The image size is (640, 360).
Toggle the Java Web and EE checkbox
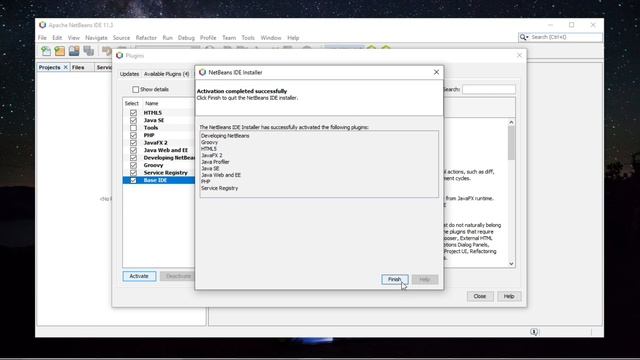coord(133,150)
